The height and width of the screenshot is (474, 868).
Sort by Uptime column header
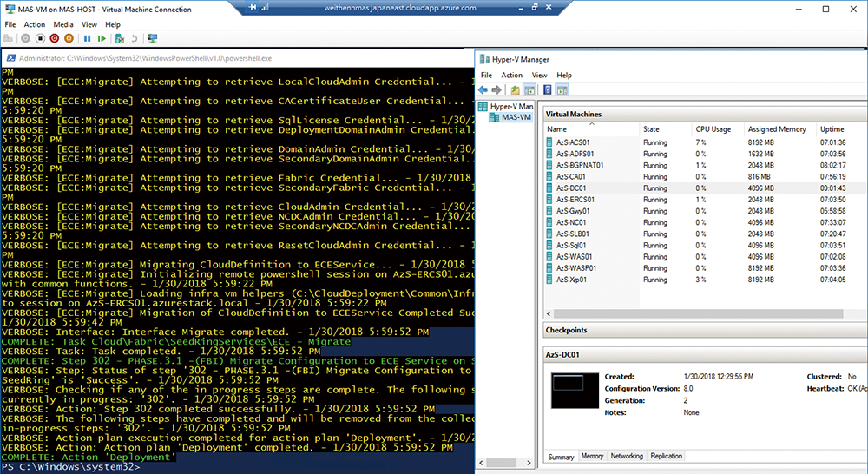coord(832,129)
